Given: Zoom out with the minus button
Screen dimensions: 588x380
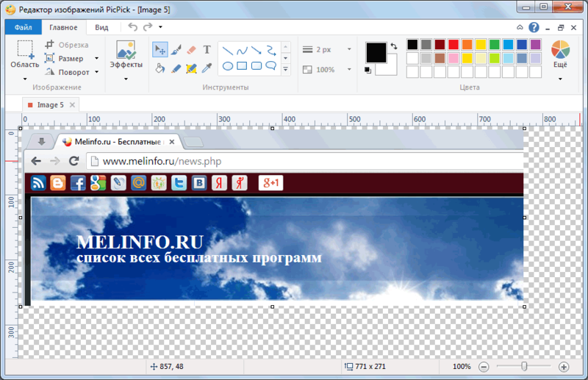Looking at the screenshot, I should click(x=484, y=367).
